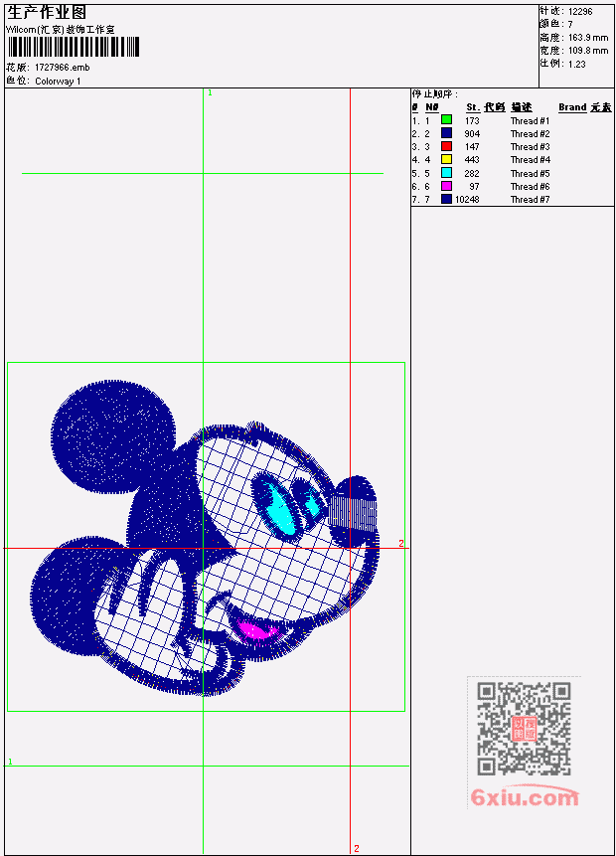Image resolution: width=616 pixels, height=856 pixels.
Task: Click the Colorway 1 label
Action: point(58,82)
